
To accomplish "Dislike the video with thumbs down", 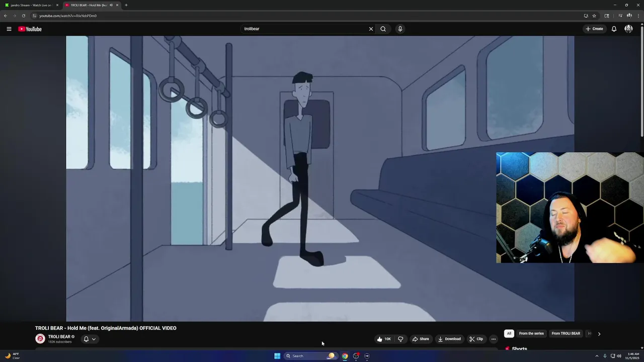I will (400, 339).
